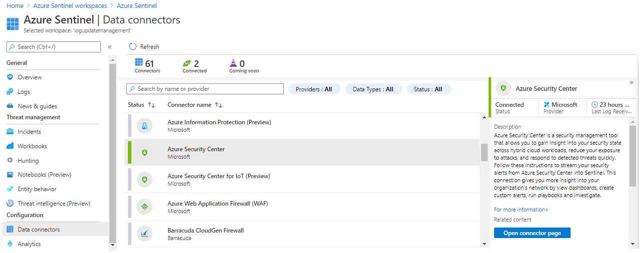The width and height of the screenshot is (644, 253).
Task: Click connector list scrollbar thumb
Action: point(484,152)
